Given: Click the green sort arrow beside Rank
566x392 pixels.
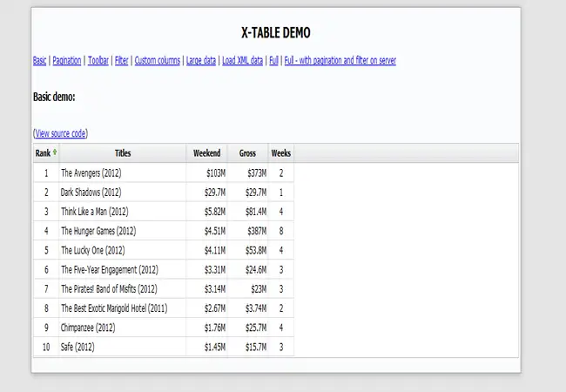Looking at the screenshot, I should point(55,152).
